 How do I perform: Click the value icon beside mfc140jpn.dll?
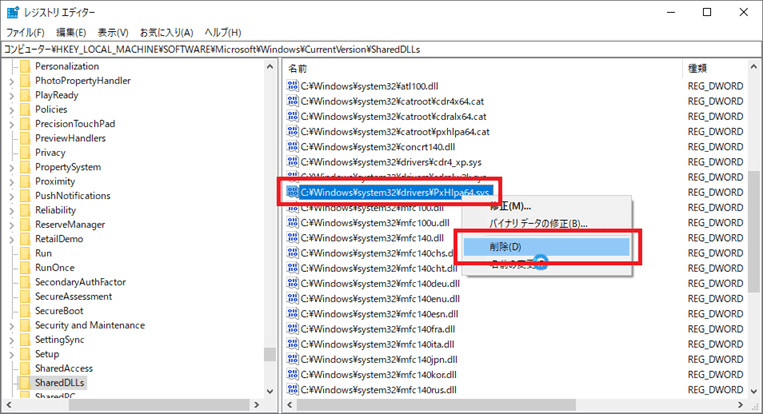[x=293, y=359]
